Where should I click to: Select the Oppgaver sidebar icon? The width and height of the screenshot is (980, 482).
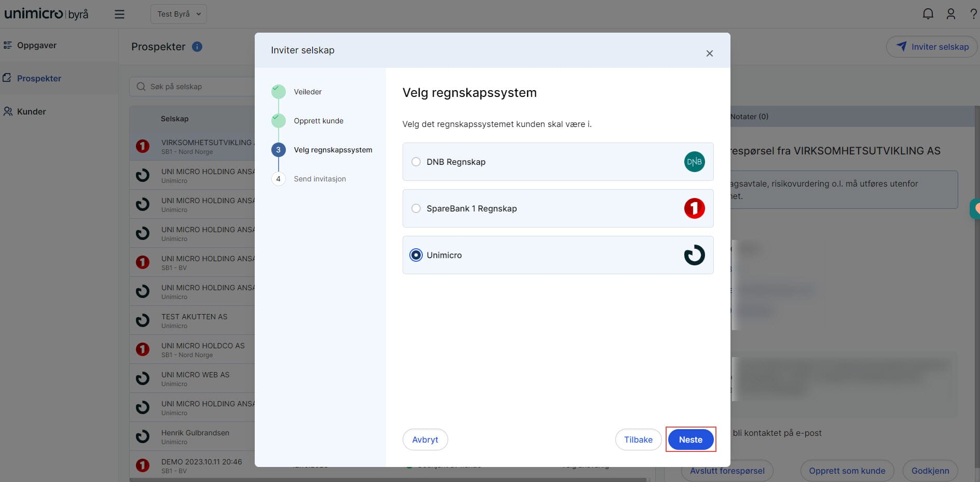pyautogui.click(x=7, y=45)
